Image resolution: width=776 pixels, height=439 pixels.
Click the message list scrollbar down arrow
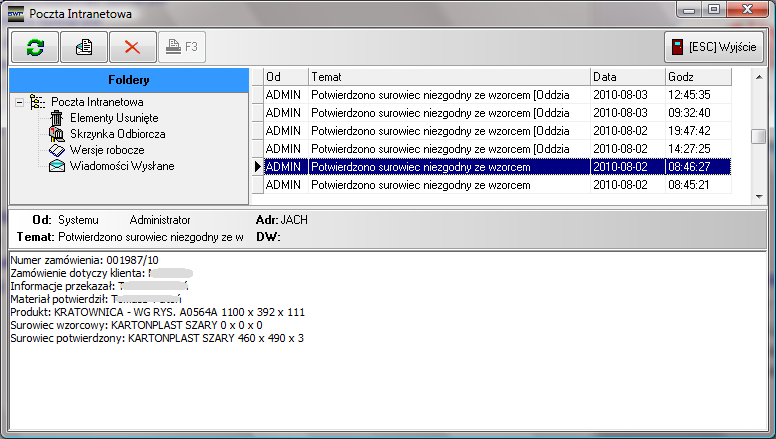[x=759, y=199]
